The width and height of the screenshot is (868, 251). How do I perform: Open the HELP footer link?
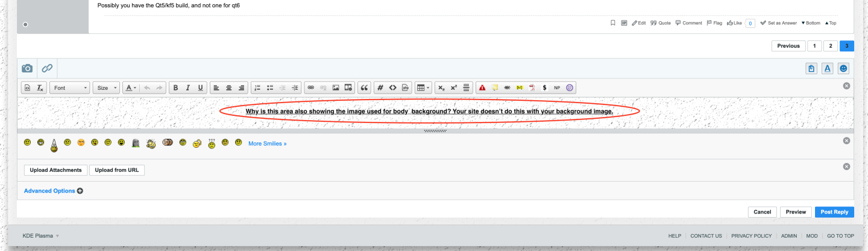(x=675, y=236)
